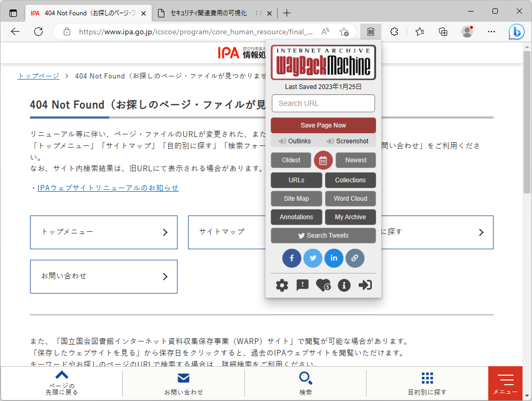532x401 pixels.
Task: Copy the archive link icon
Action: (355, 258)
